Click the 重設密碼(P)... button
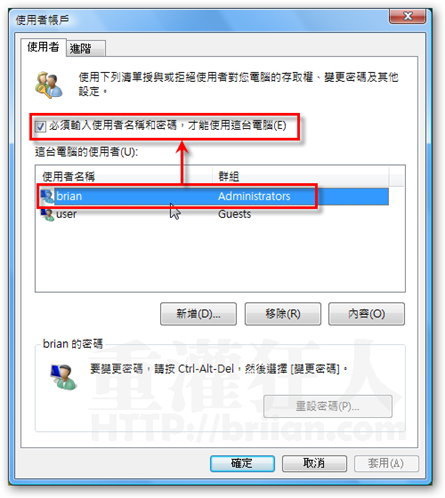Screen dimensions: 445x498 pos(328,406)
